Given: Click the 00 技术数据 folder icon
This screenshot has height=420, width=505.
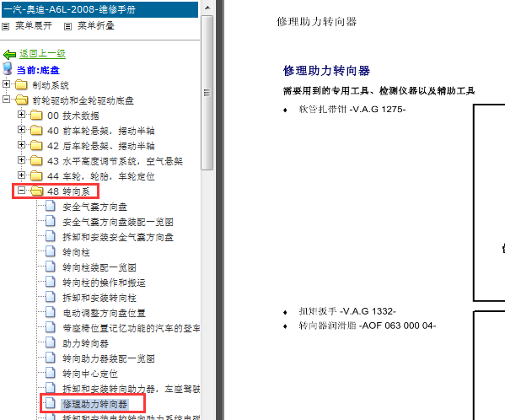Looking at the screenshot, I should pyautogui.click(x=36, y=115).
